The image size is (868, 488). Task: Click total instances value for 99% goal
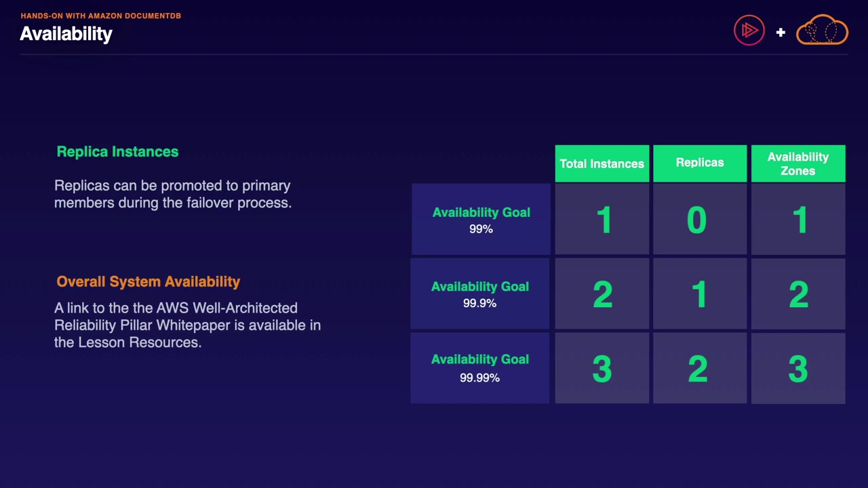[x=604, y=220]
